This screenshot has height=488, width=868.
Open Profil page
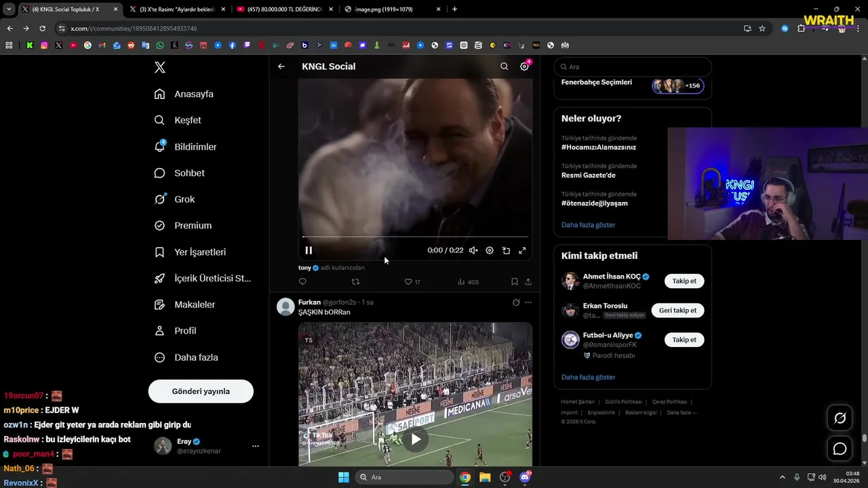pyautogui.click(x=175, y=331)
